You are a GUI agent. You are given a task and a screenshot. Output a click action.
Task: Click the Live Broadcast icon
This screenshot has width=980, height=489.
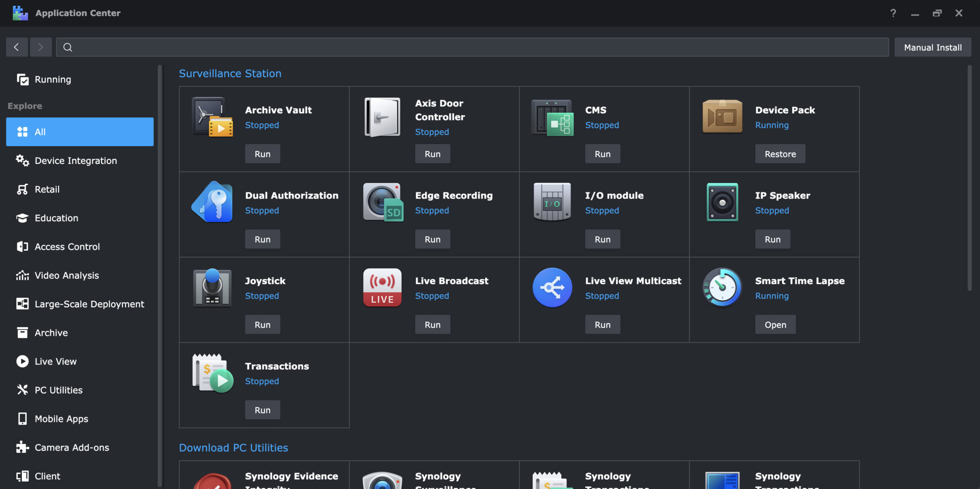point(382,287)
